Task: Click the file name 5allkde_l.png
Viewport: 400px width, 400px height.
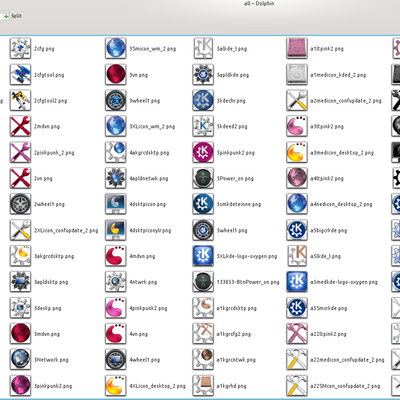Action: 232,49
